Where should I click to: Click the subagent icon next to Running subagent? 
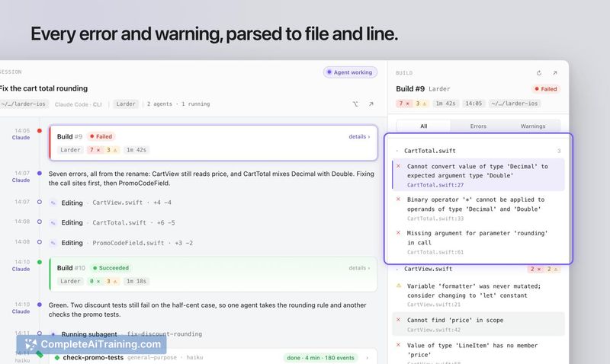pos(53,334)
